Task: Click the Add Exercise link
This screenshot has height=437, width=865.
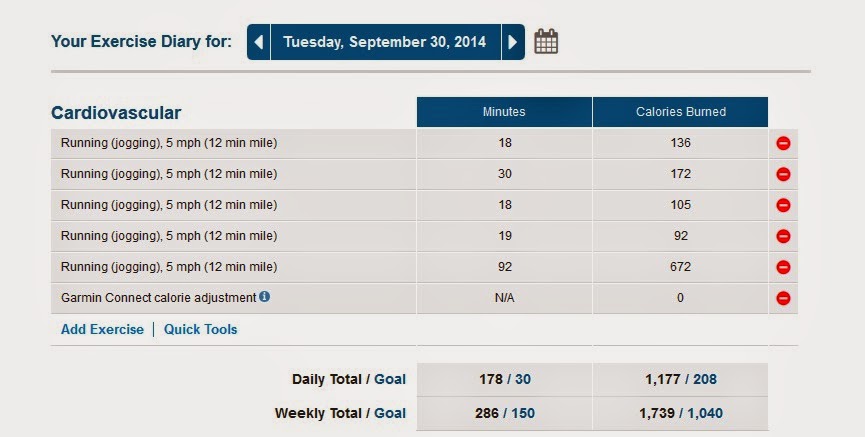Action: [x=102, y=329]
